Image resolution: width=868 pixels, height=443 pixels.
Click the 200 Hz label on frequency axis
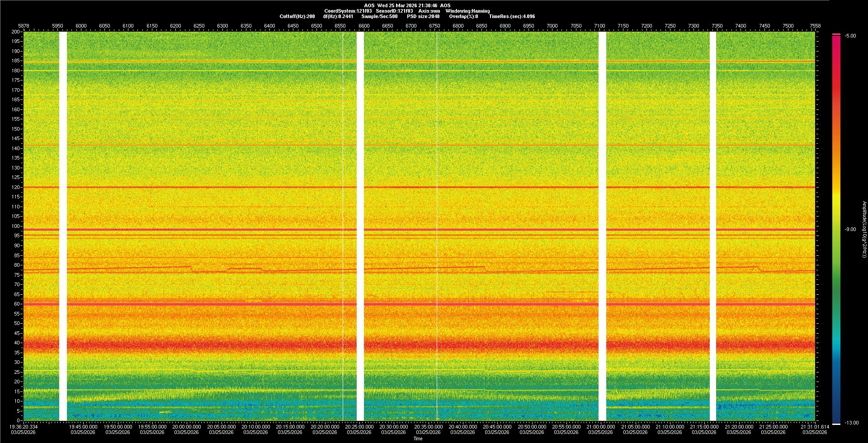(x=15, y=32)
